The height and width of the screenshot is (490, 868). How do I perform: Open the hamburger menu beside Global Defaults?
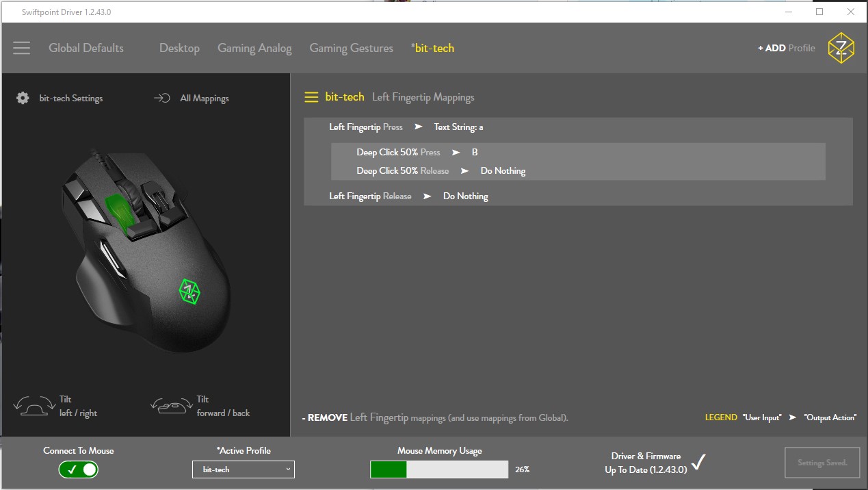pyautogui.click(x=22, y=48)
